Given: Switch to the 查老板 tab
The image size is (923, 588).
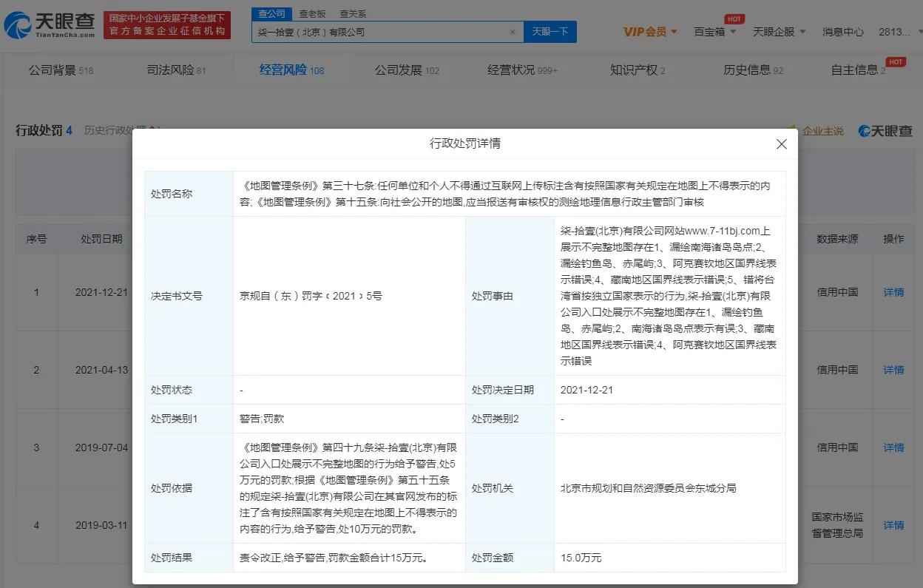Looking at the screenshot, I should (312, 13).
